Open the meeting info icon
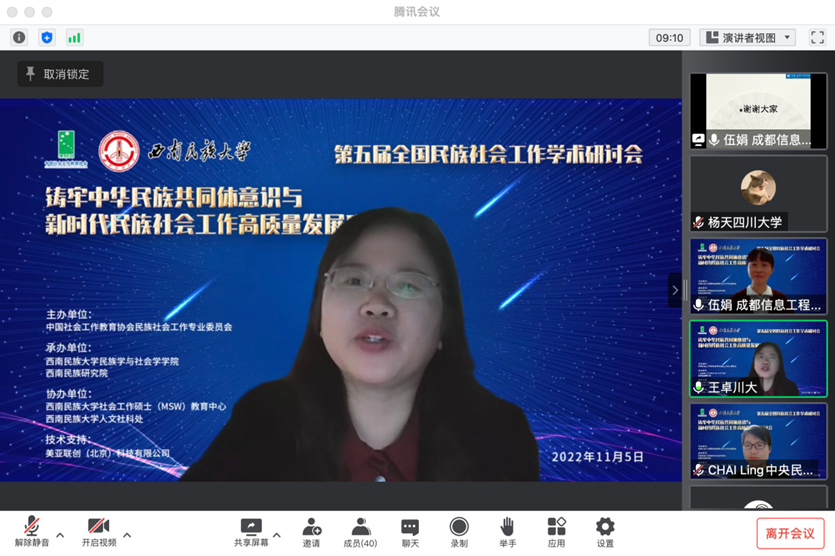Screen dimensions: 835x556 [x=19, y=37]
